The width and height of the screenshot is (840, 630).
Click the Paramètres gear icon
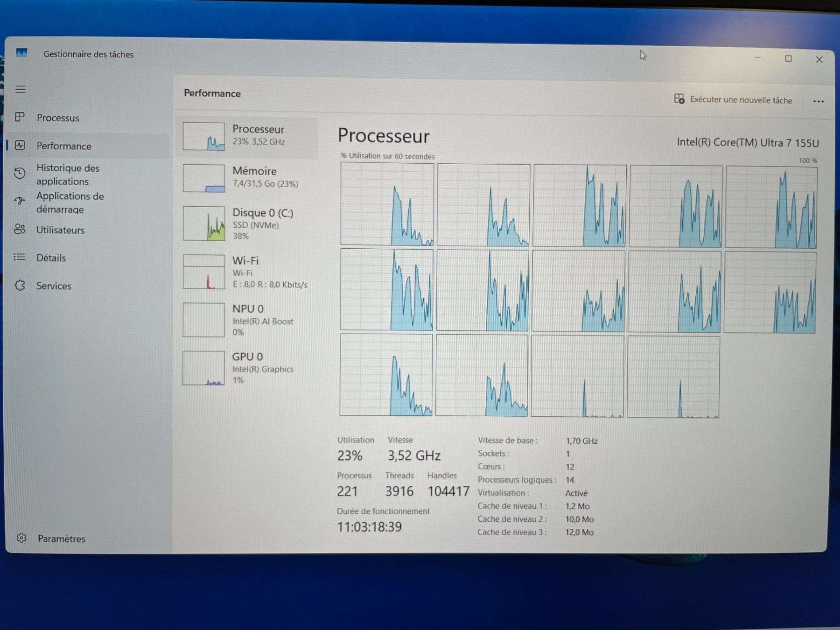(21, 538)
